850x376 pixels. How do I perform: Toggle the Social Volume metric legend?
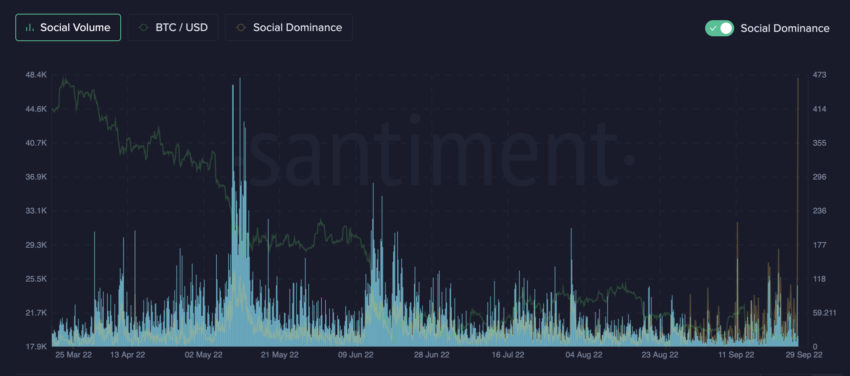click(x=68, y=28)
